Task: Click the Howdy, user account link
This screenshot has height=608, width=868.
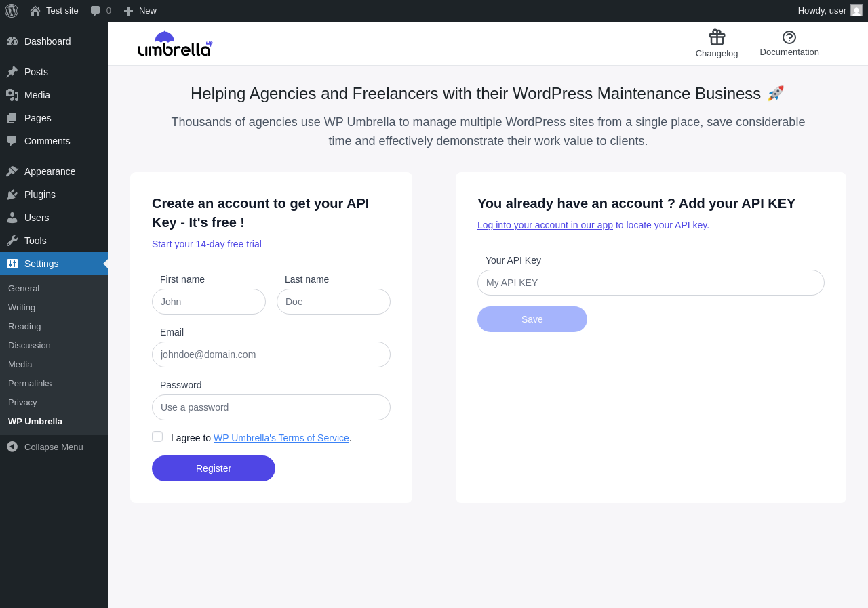Action: pos(830,11)
